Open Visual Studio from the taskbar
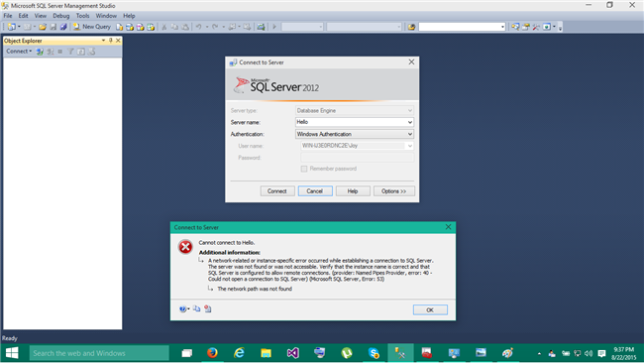The image size is (644, 364). tap(293, 353)
